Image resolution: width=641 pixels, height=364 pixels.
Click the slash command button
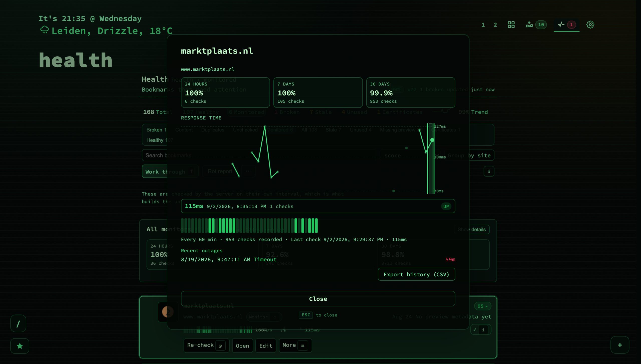coord(18,324)
